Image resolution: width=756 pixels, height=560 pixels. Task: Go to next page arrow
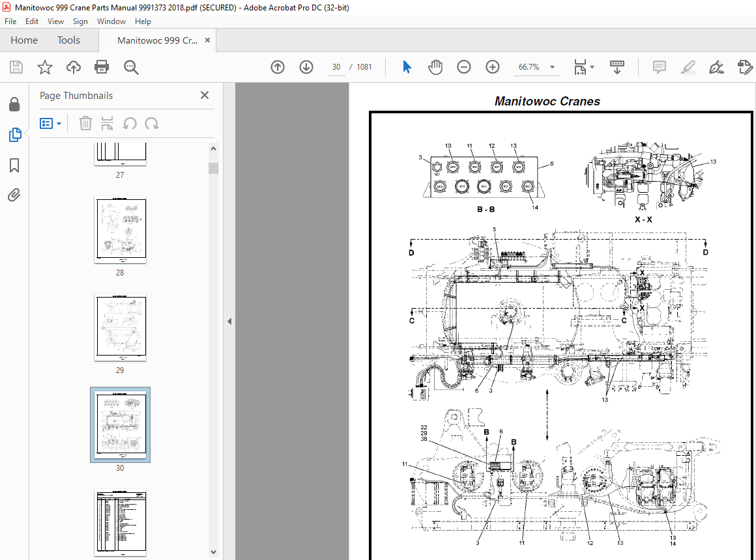306,67
